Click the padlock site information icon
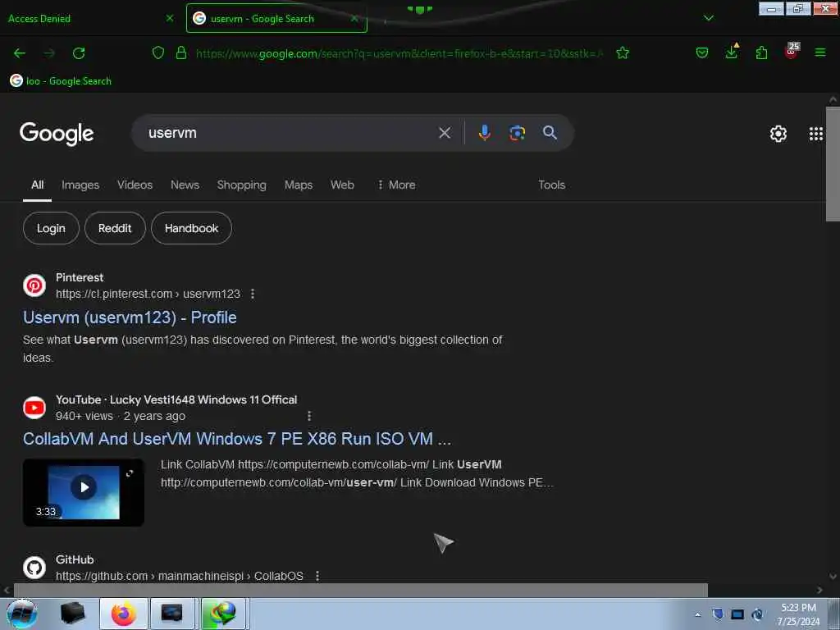Screen dimensions: 840x630 point(181,52)
